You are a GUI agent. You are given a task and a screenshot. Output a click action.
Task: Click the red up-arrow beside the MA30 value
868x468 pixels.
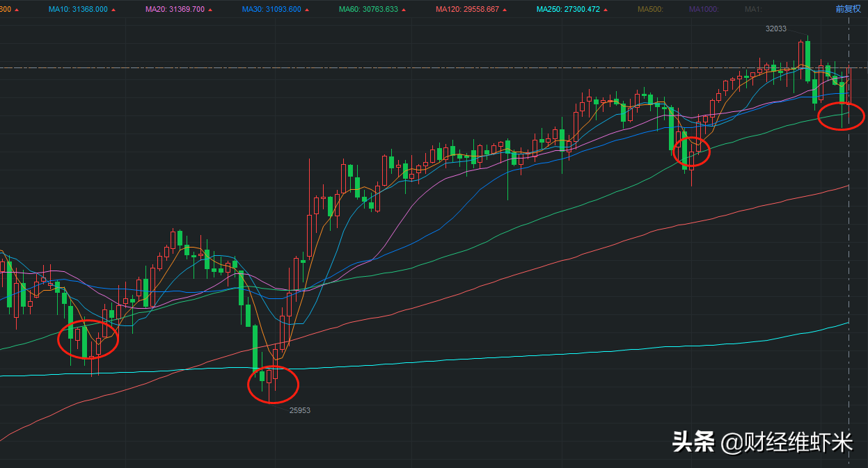[307, 10]
